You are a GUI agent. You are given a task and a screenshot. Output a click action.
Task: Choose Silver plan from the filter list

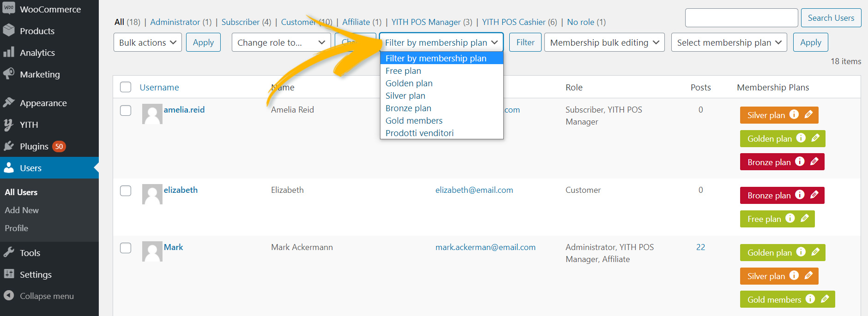coord(441,95)
